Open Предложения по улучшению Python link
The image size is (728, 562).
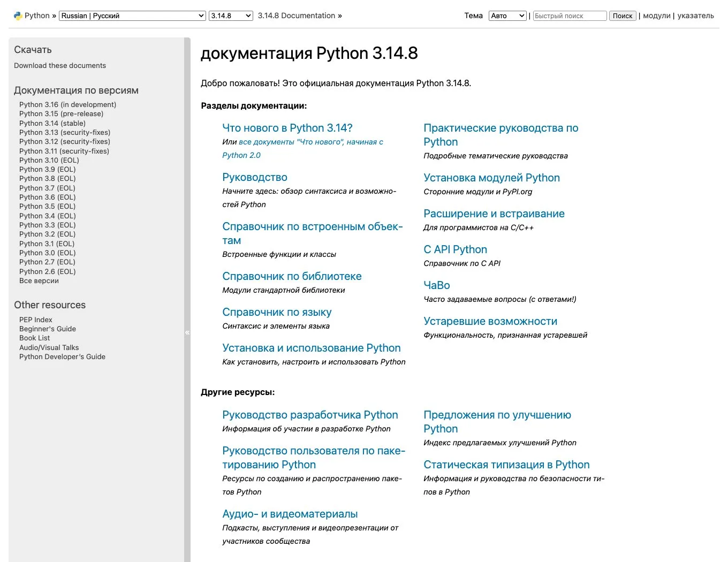[x=497, y=422]
